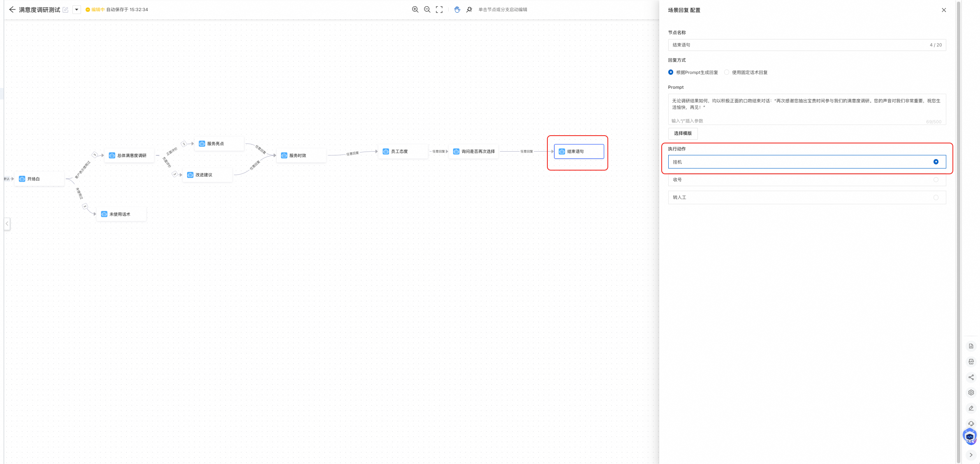
Task: Go back using the top-left arrow
Action: [12, 9]
